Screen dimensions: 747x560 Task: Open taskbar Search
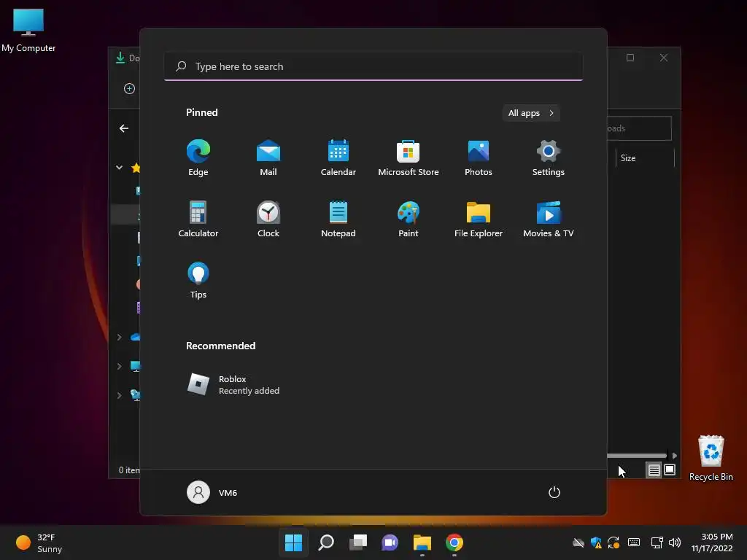pos(326,542)
